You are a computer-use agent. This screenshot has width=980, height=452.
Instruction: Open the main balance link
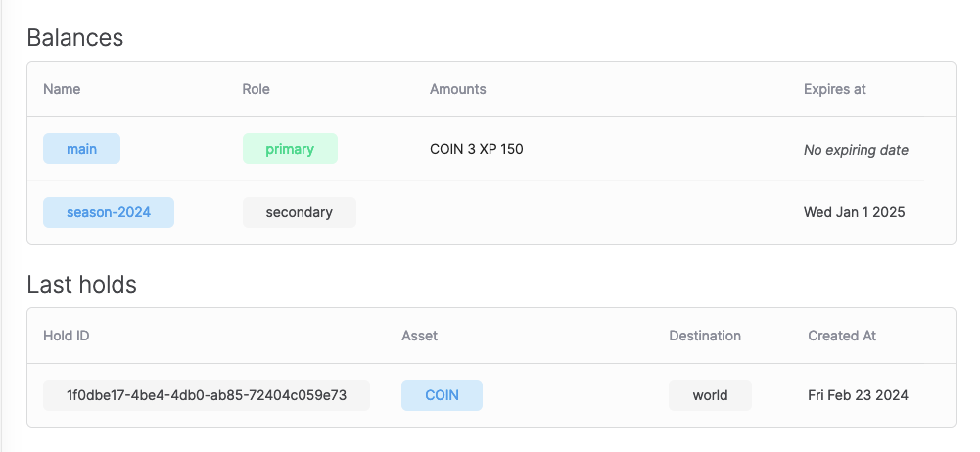pyautogui.click(x=81, y=149)
